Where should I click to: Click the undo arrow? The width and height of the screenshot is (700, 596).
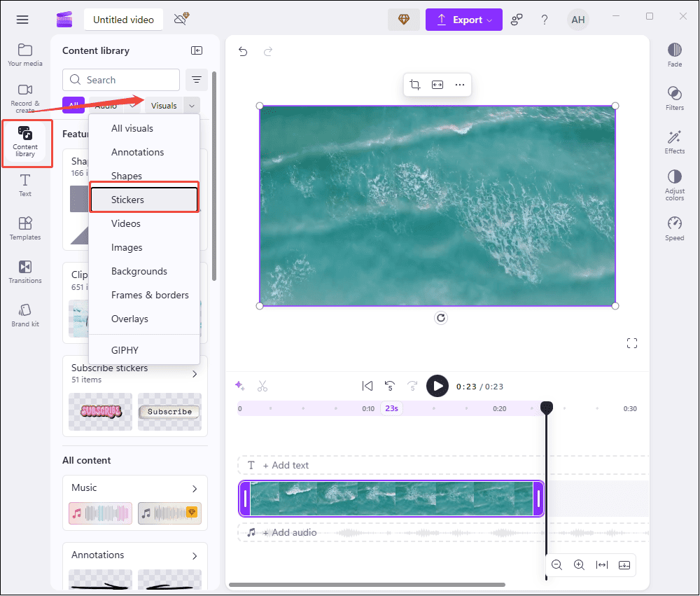point(243,51)
